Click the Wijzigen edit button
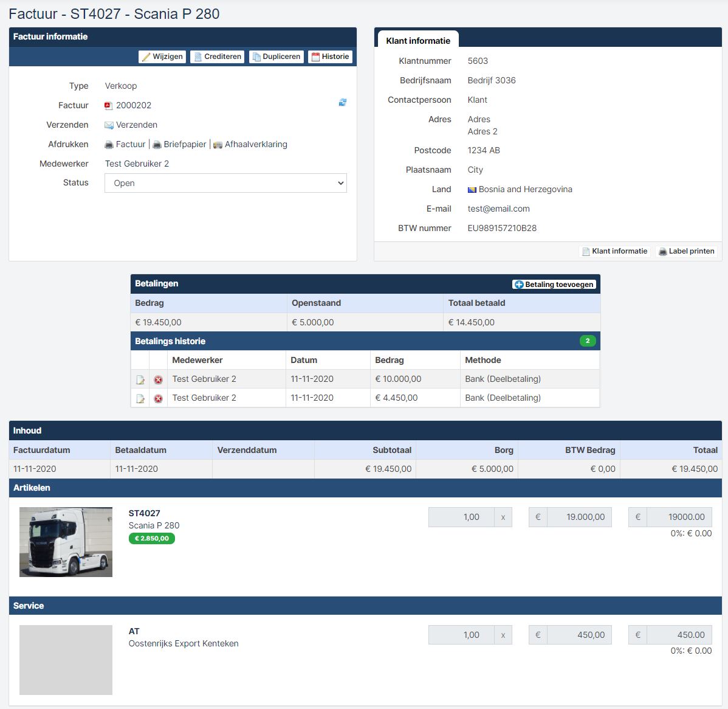 (162, 57)
